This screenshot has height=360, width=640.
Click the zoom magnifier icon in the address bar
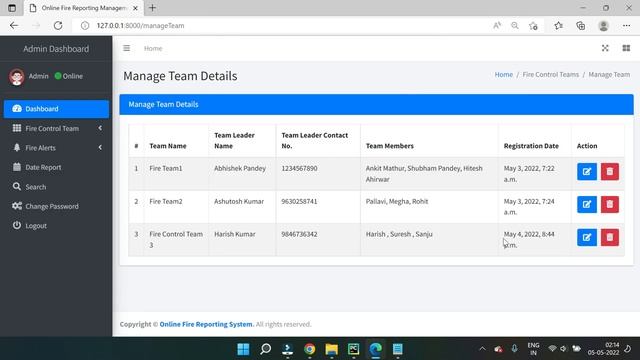point(515,25)
